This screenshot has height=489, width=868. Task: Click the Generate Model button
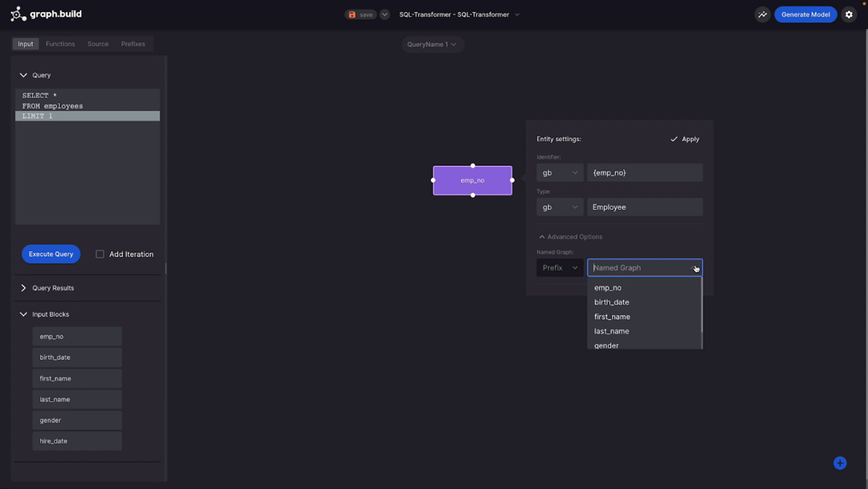point(805,14)
